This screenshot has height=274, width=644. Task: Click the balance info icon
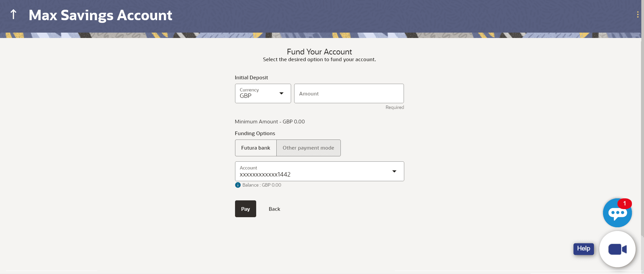click(x=238, y=185)
